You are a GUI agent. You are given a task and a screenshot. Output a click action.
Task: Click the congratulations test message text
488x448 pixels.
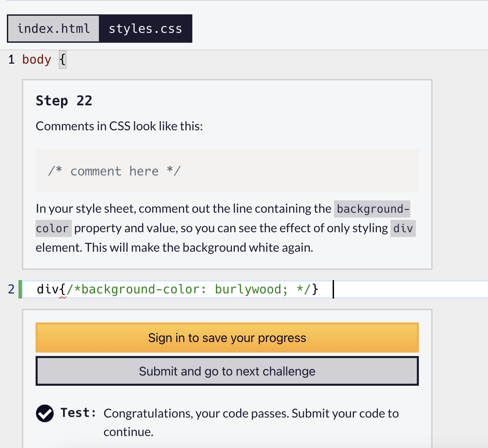click(x=251, y=413)
